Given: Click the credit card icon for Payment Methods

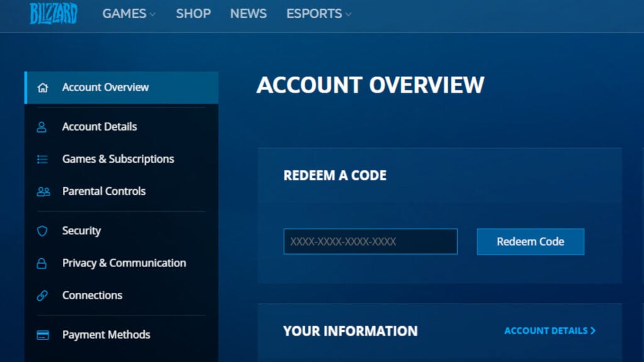Looking at the screenshot, I should coord(43,334).
